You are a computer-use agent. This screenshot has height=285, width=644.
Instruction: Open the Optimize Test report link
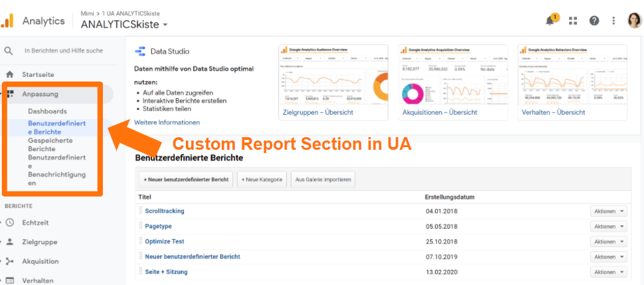165,241
